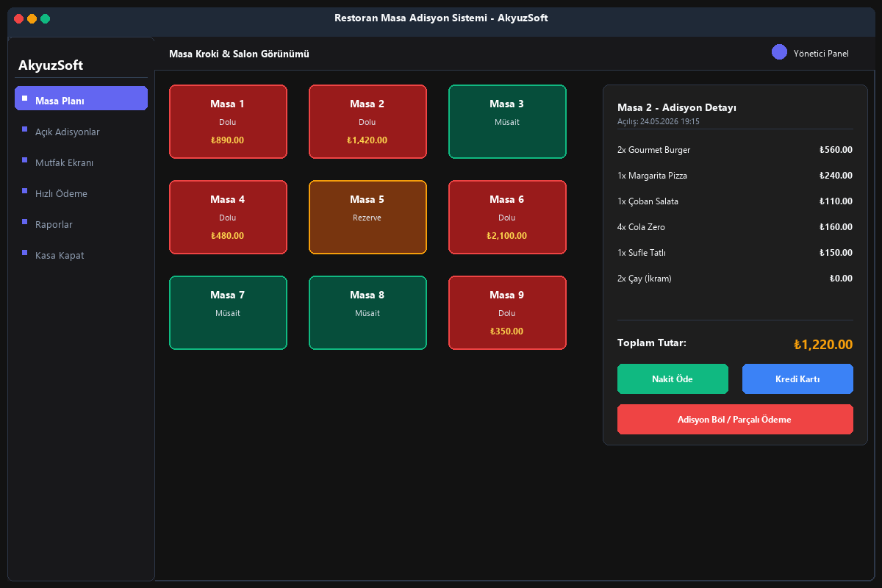
Task: Click the ₺110.00 price value
Action: (x=836, y=201)
